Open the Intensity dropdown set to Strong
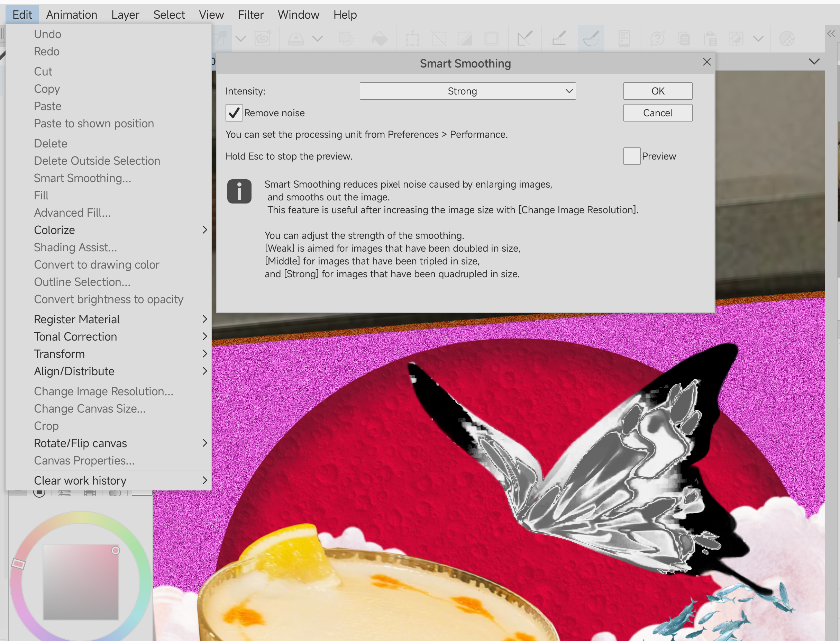The height and width of the screenshot is (641, 840). (467, 91)
